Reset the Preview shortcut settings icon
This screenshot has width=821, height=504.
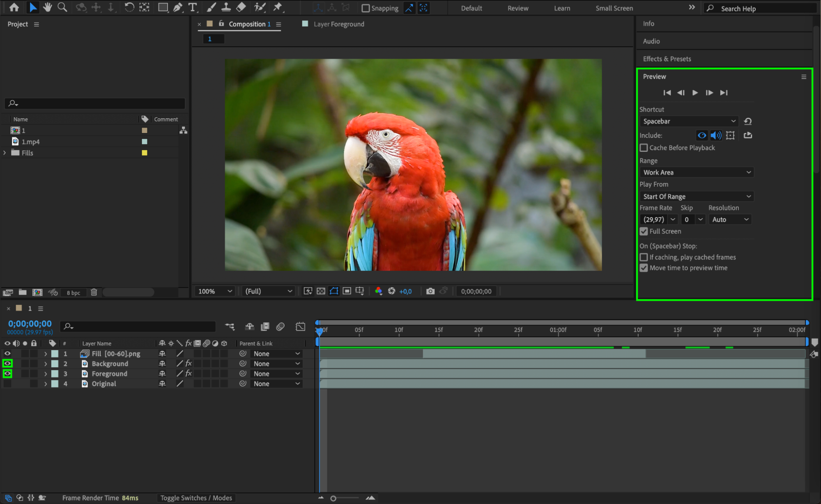point(748,121)
